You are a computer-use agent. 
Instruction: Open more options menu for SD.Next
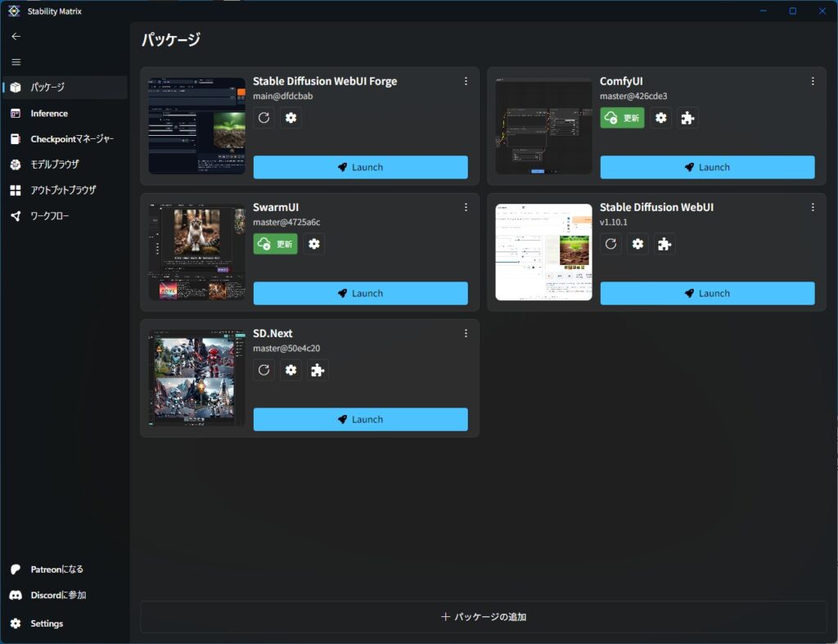click(466, 333)
